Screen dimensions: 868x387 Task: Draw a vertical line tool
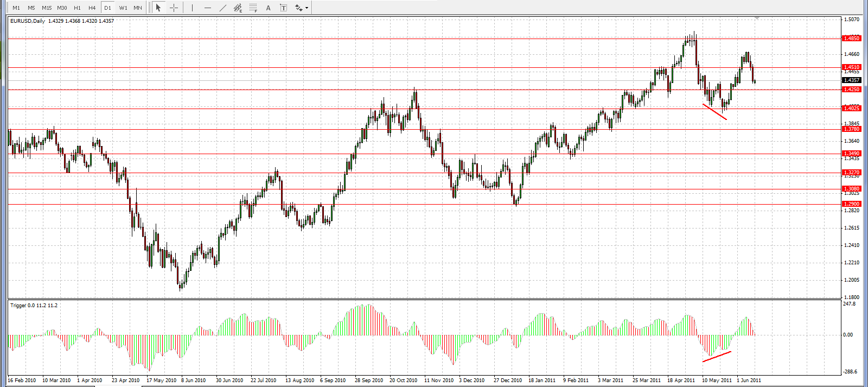tap(192, 8)
